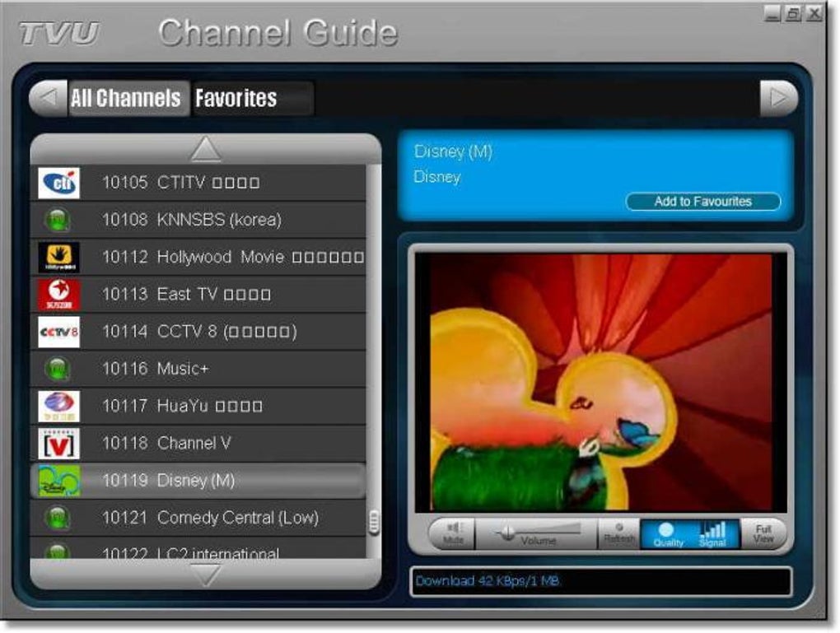This screenshot has width=840, height=633.
Task: Click the Quality indicator
Action: pos(668,534)
